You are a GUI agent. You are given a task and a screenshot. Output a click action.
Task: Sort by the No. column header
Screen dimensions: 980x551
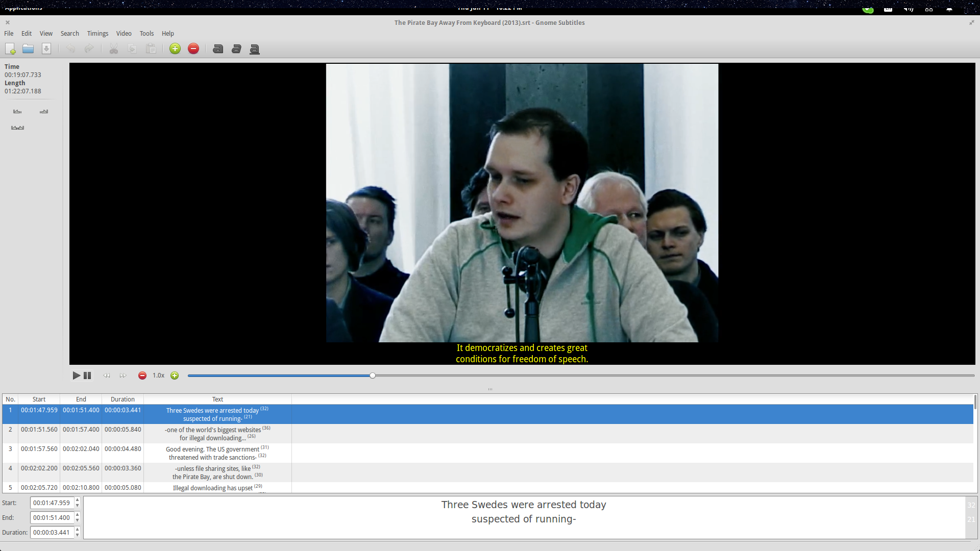point(10,399)
